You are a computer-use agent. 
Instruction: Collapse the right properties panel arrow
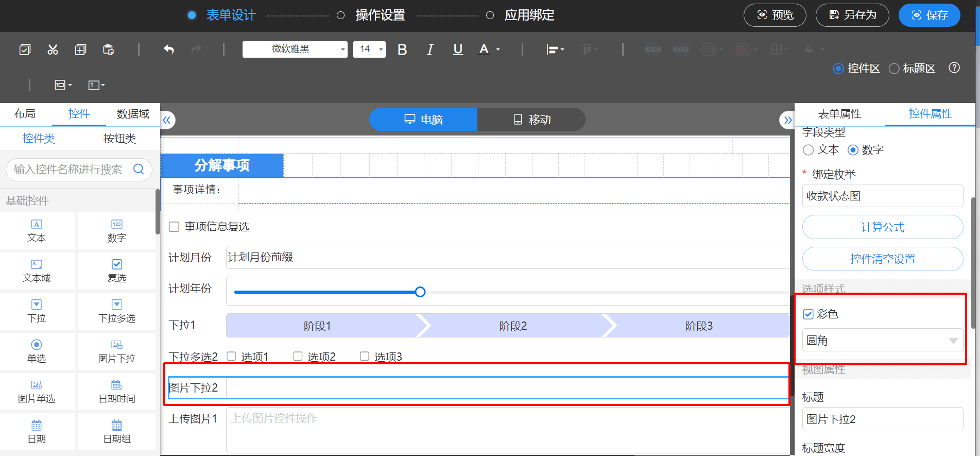click(x=787, y=120)
